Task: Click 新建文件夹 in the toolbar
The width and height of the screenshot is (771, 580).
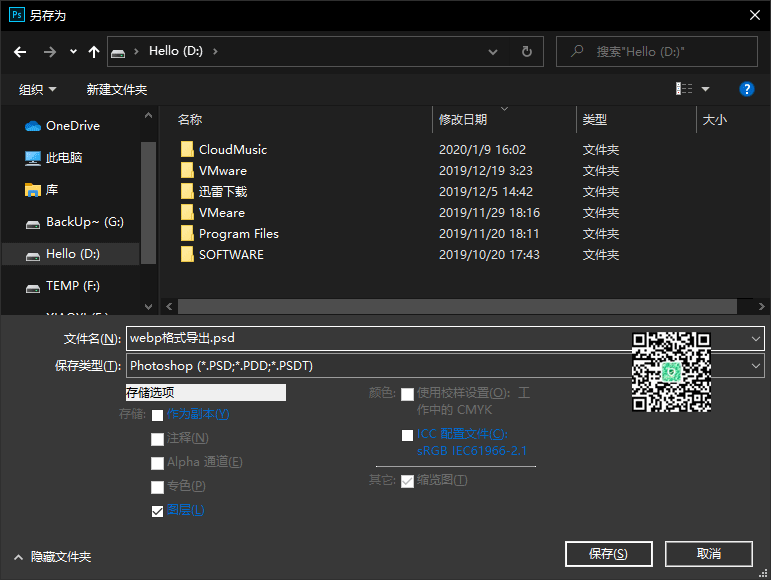Action: [x=117, y=89]
